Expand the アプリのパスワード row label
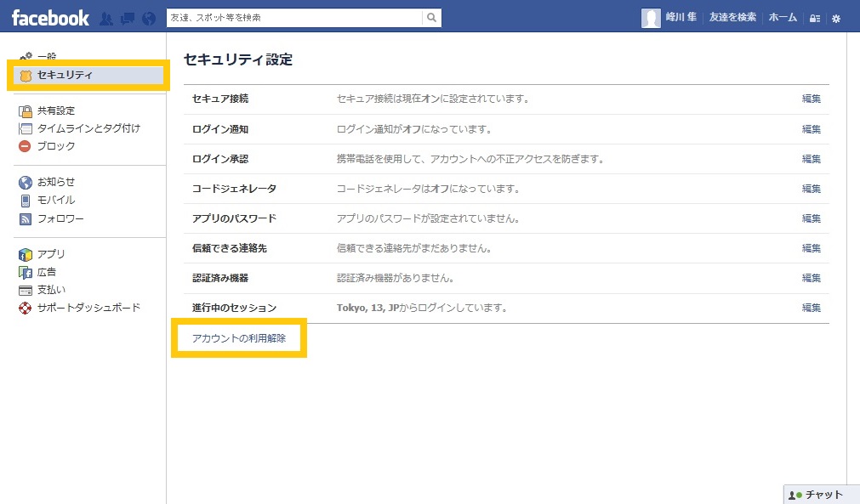 click(x=234, y=218)
